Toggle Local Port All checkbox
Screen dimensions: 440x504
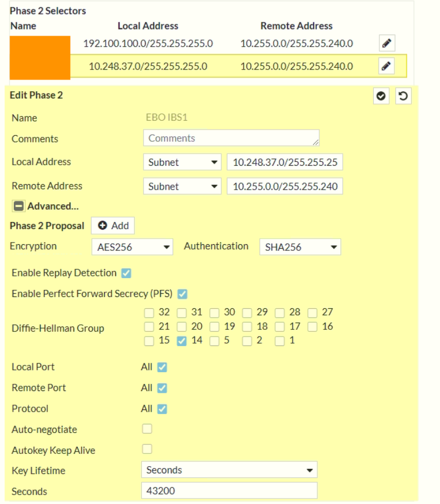[x=162, y=367]
